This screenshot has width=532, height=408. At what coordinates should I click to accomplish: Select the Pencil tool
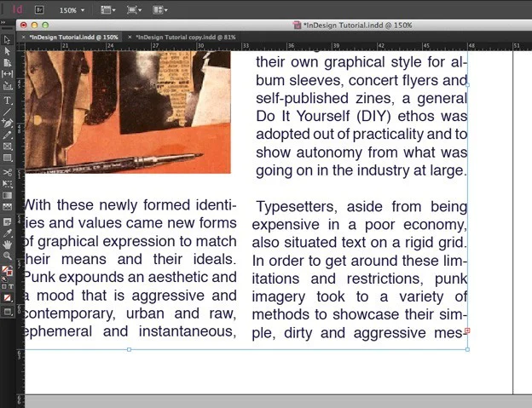[x=7, y=135]
